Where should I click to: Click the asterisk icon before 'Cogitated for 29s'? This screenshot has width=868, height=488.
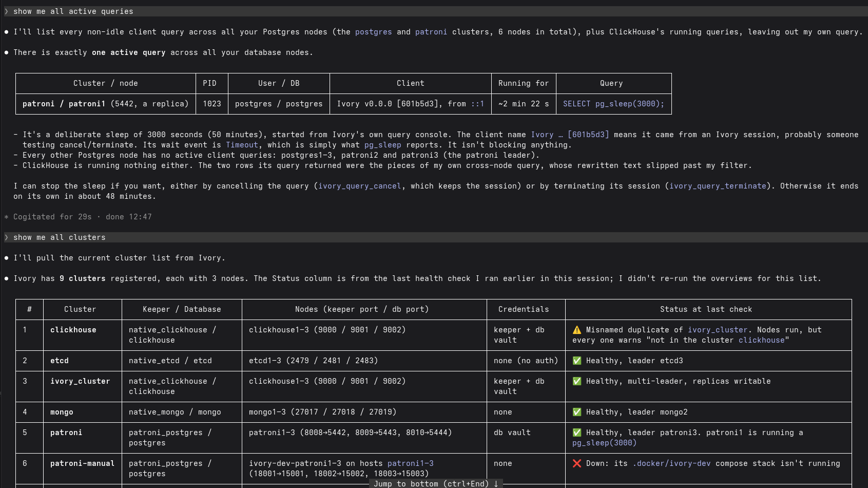click(x=6, y=217)
